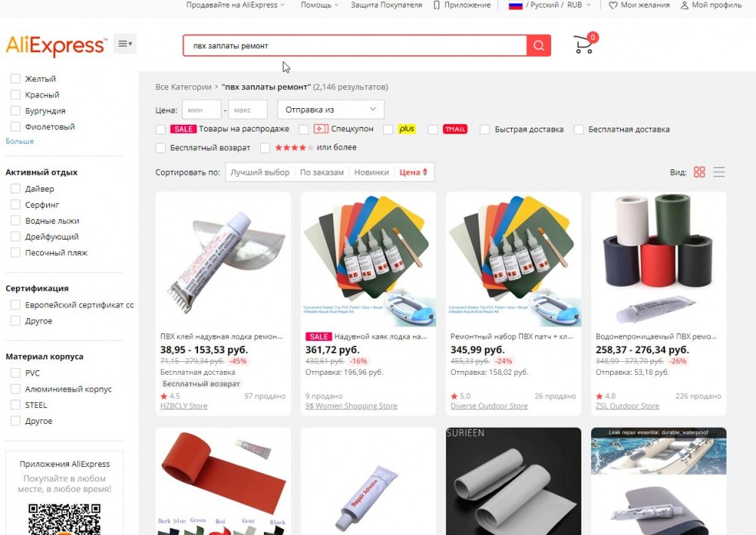
Task: Tick the PVC material checkbox
Action: 15,373
